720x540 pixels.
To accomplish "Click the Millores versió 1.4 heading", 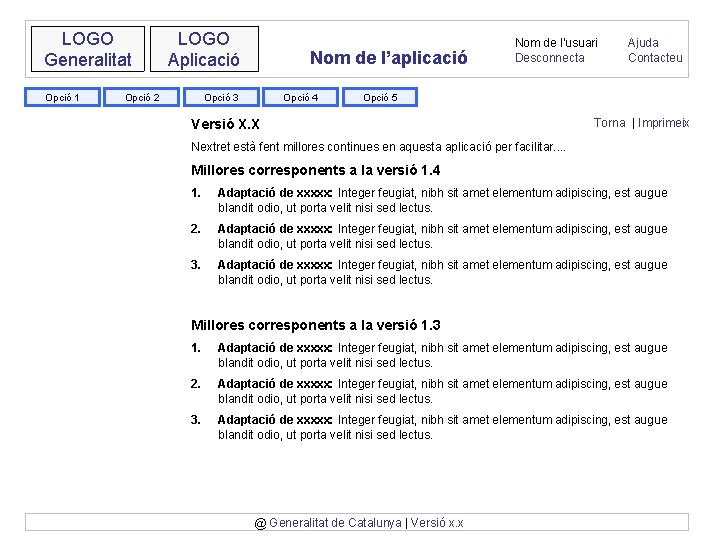I will [x=315, y=170].
